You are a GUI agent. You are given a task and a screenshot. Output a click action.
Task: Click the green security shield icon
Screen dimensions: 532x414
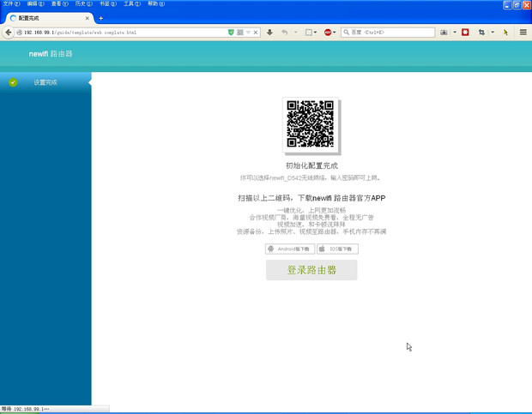(231, 33)
